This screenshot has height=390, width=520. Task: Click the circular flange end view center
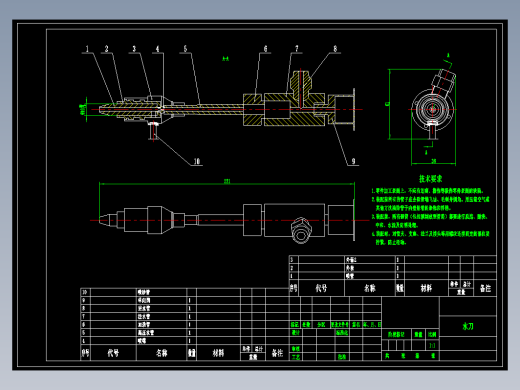pyautogui.click(x=433, y=109)
